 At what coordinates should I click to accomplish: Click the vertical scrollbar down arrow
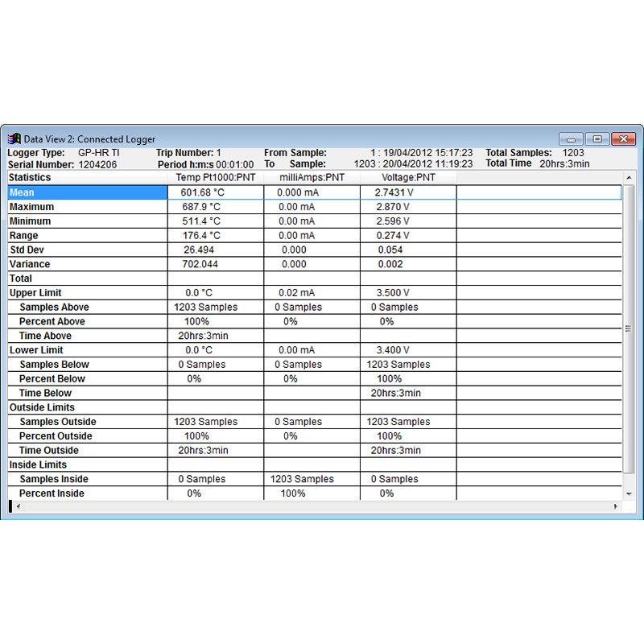pyautogui.click(x=629, y=494)
